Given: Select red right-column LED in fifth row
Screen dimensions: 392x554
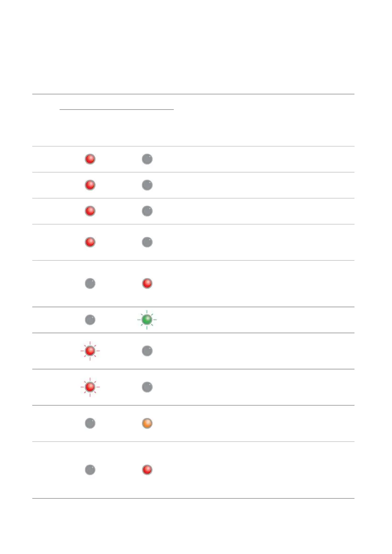Looking at the screenshot, I should pyautogui.click(x=147, y=283).
